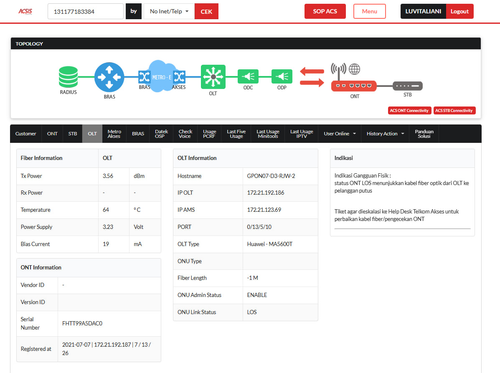Click the ACSIS logo
The width and height of the screenshot is (500, 373).
pos(25,11)
